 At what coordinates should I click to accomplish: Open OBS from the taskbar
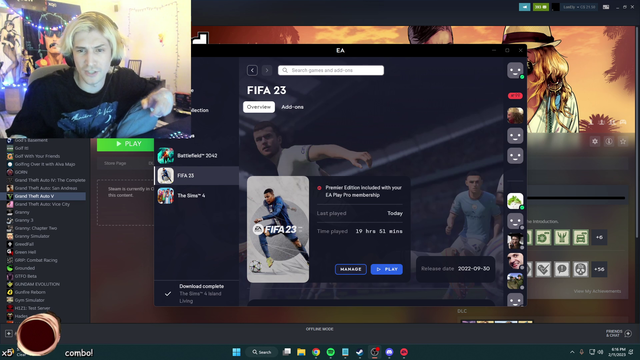click(374, 352)
